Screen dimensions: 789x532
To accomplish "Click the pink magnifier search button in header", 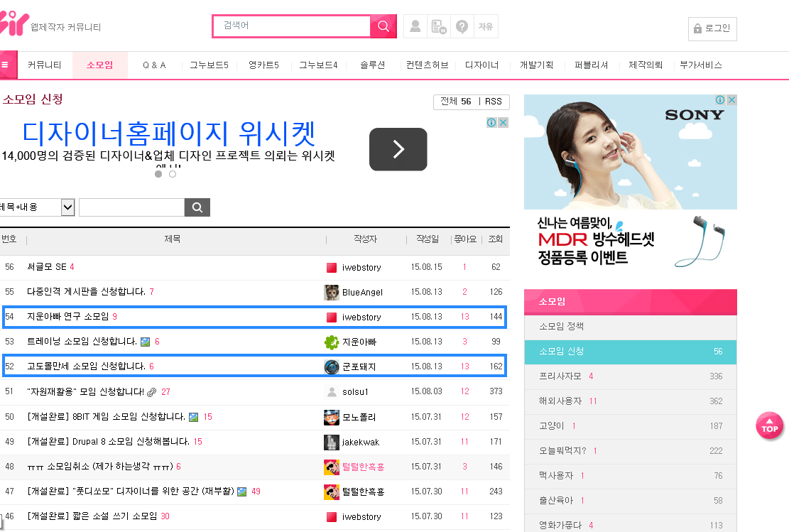I will [383, 26].
